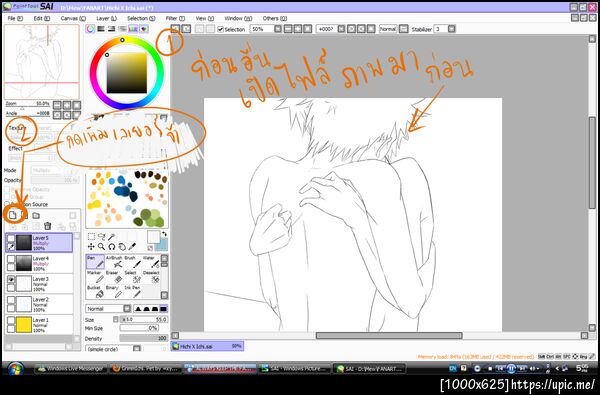Open the brush size multiplier dropdown
Screen dimensions: 600x395
click(116, 319)
